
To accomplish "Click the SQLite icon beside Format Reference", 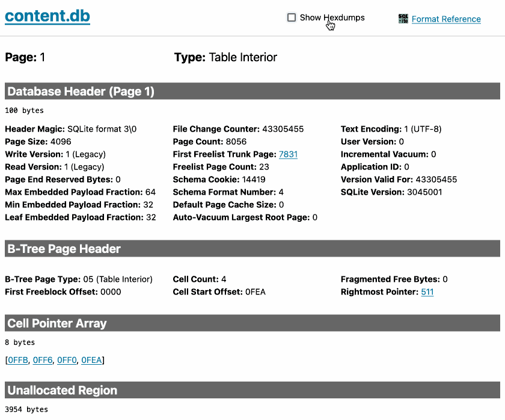I will (x=403, y=19).
